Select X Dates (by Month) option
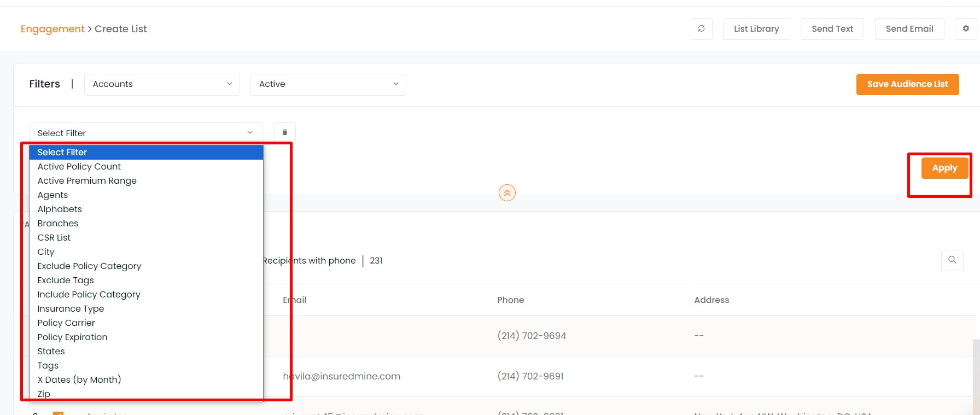980x415 pixels. [x=146, y=380]
